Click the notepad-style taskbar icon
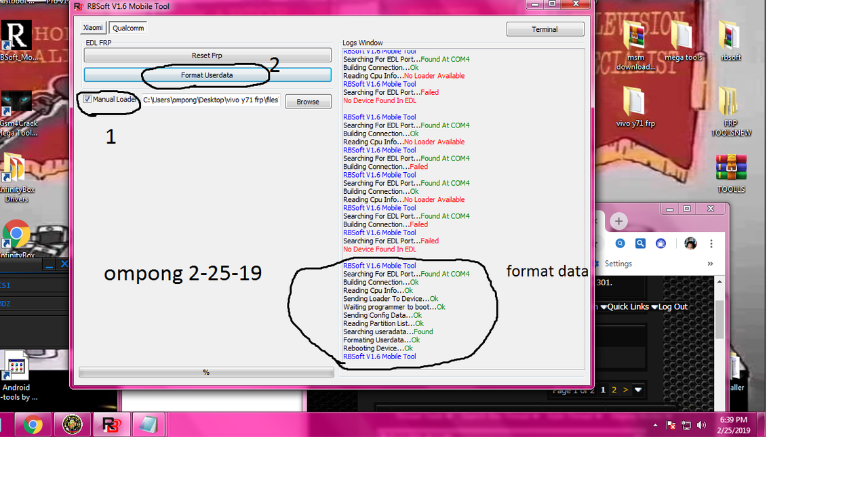This screenshot has height=488, width=868. (149, 425)
